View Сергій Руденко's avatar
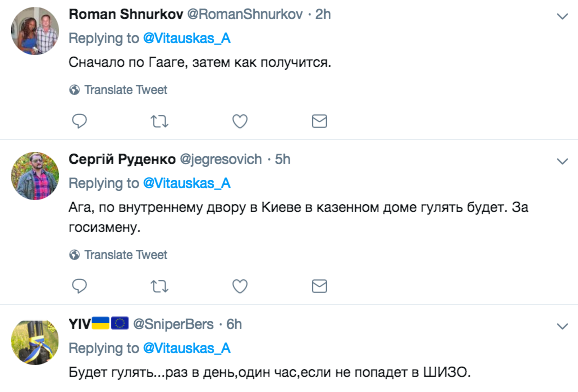The image size is (578, 392). click(x=35, y=176)
